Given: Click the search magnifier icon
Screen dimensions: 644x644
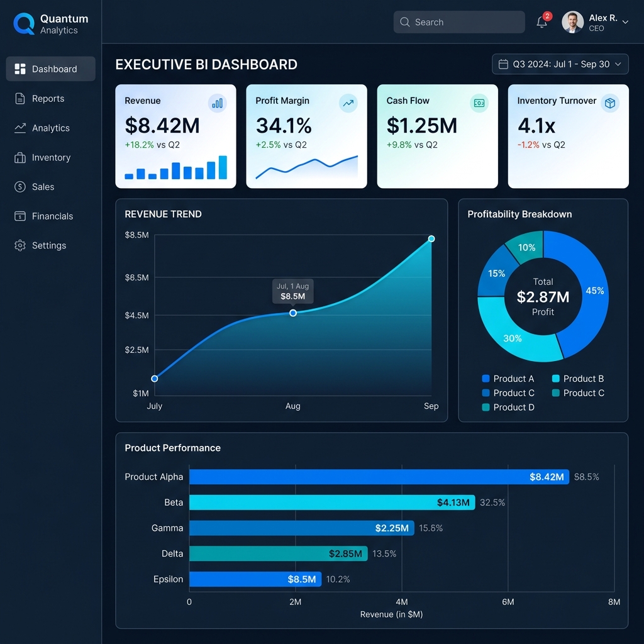Looking at the screenshot, I should pos(404,22).
